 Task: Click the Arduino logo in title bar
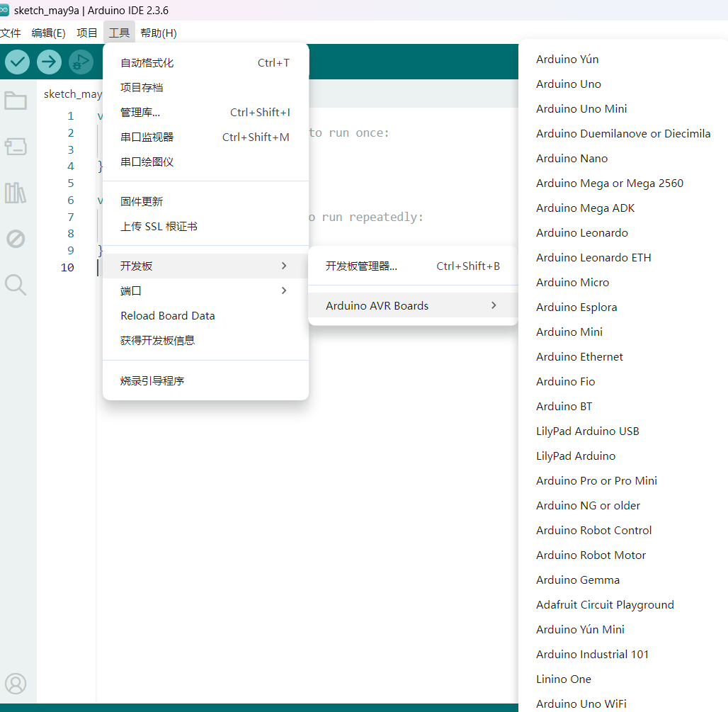[4, 10]
